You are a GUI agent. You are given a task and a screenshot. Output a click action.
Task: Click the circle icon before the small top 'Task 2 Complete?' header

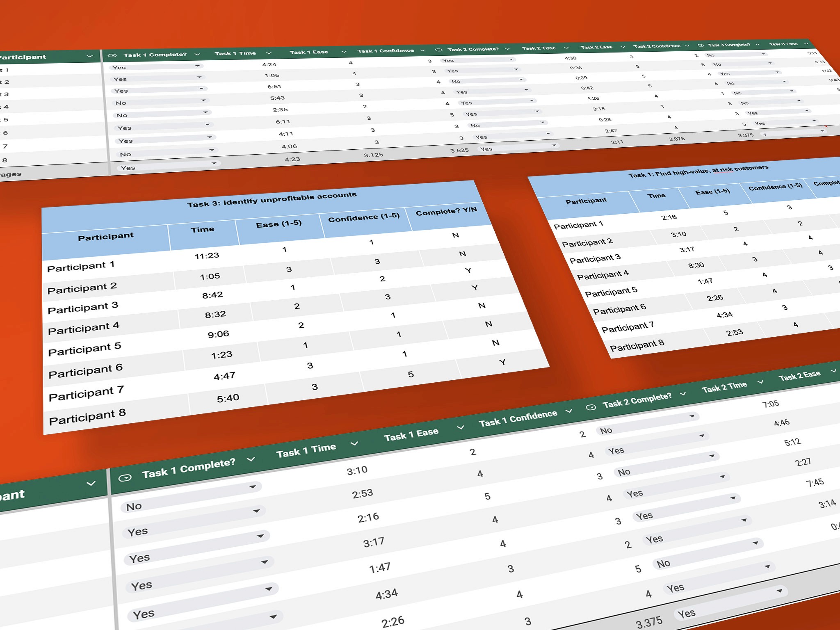[x=438, y=50]
